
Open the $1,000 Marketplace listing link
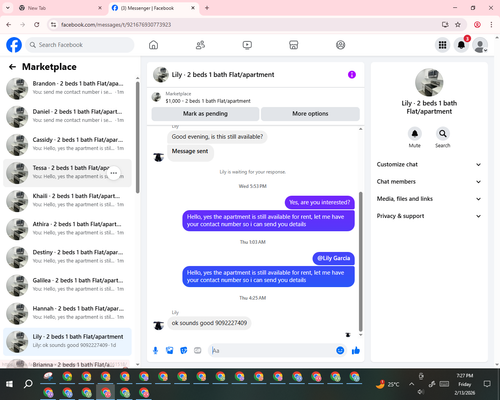click(x=208, y=101)
